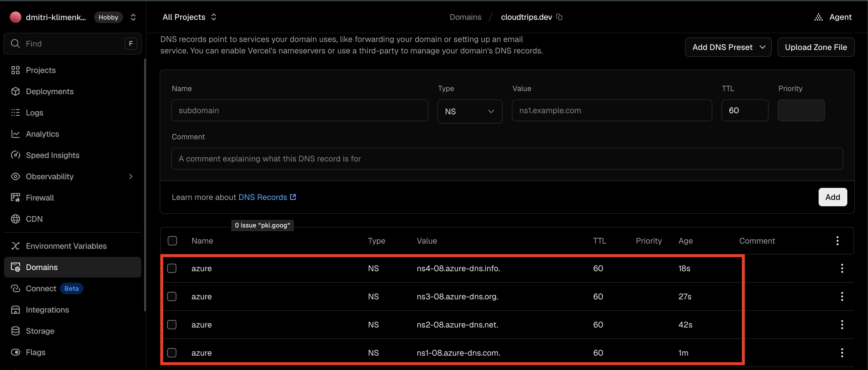Open the Deployments cube icon

15,91
